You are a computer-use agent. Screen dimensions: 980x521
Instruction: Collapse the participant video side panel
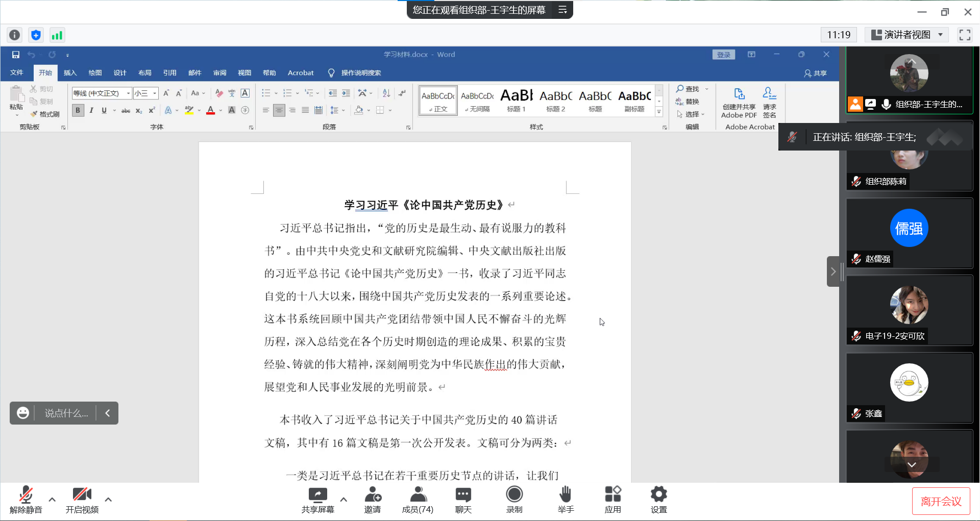coord(833,271)
